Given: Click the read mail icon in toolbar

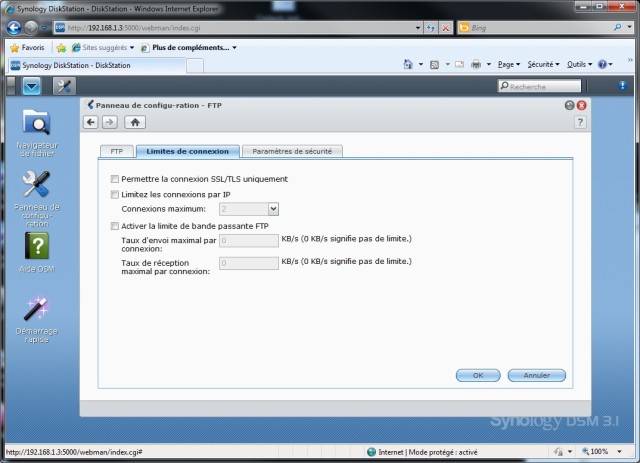Looking at the screenshot, I should (459, 65).
